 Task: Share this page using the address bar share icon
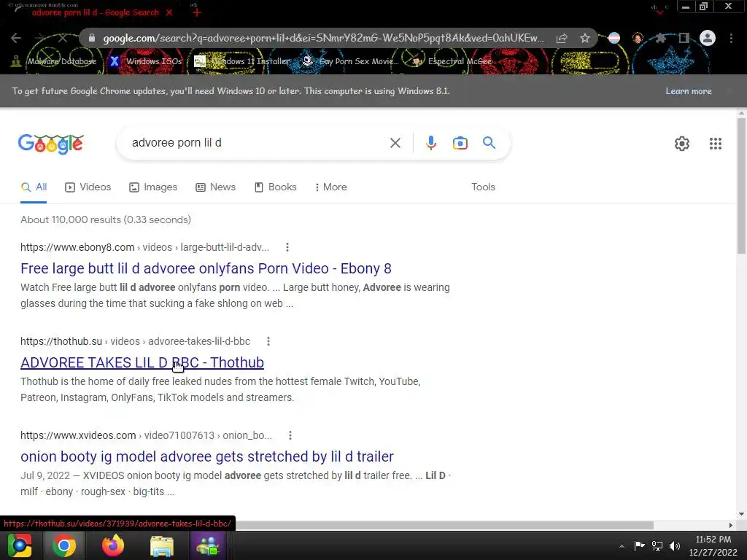click(x=562, y=38)
